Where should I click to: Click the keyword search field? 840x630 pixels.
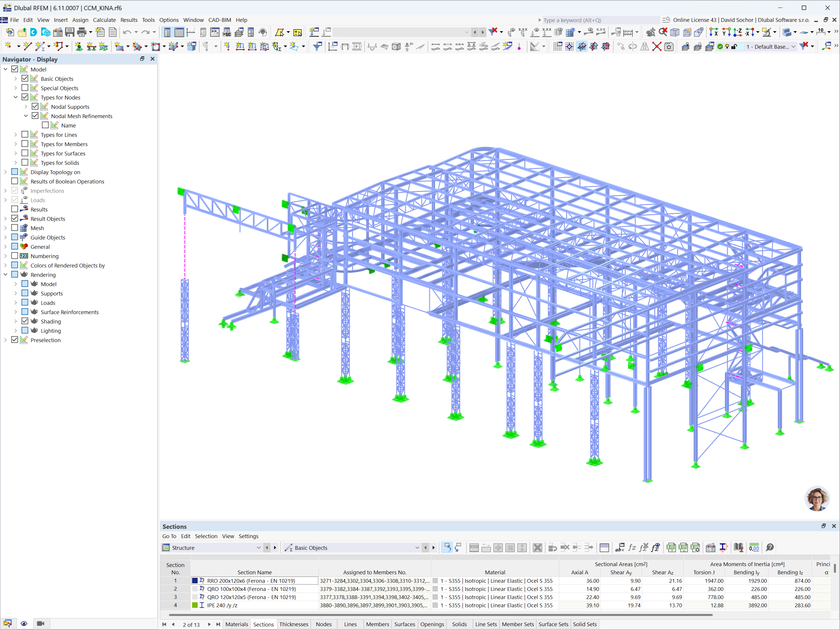[x=599, y=20]
